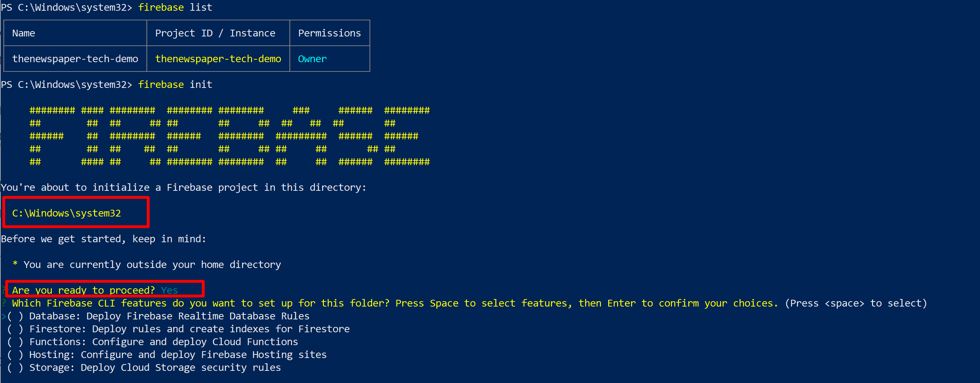Click the 'firebase list' command text

[175, 7]
